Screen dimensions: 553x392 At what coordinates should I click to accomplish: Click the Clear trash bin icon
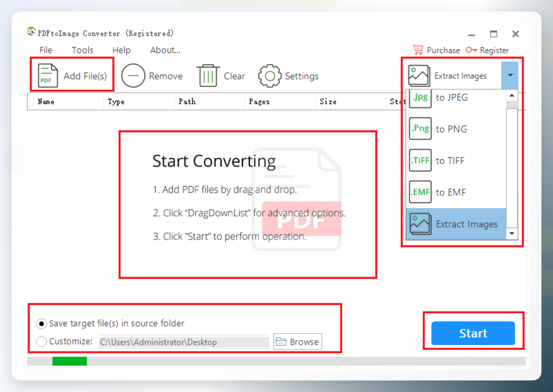pyautogui.click(x=208, y=75)
